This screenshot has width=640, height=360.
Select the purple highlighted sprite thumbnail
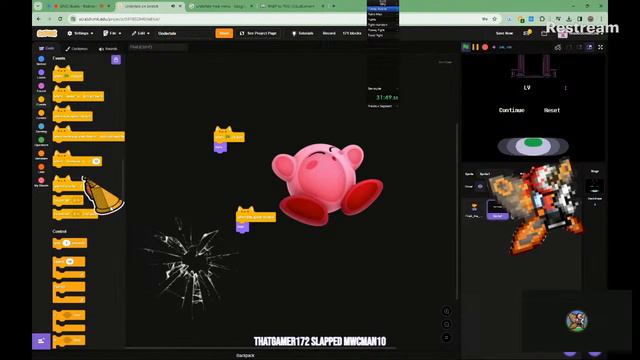pyautogui.click(x=498, y=210)
